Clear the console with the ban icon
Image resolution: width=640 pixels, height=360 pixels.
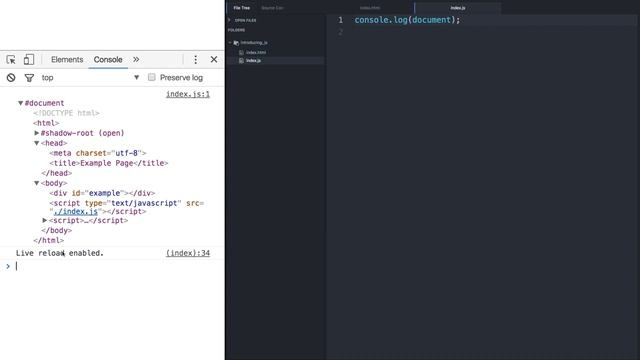click(x=11, y=78)
